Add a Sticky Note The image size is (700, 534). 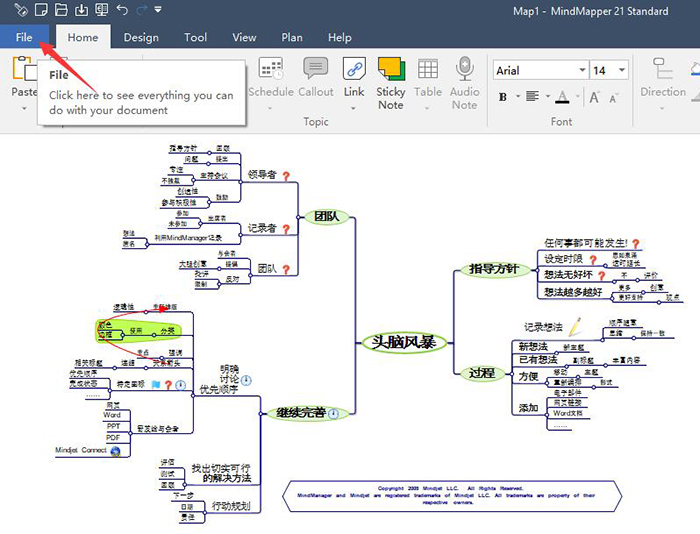[x=391, y=83]
